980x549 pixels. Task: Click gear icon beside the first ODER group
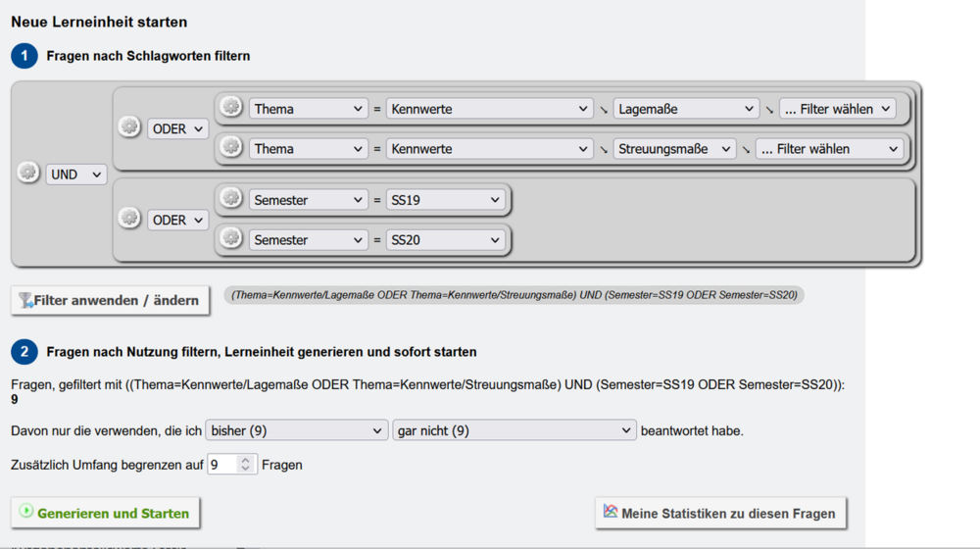pos(129,127)
